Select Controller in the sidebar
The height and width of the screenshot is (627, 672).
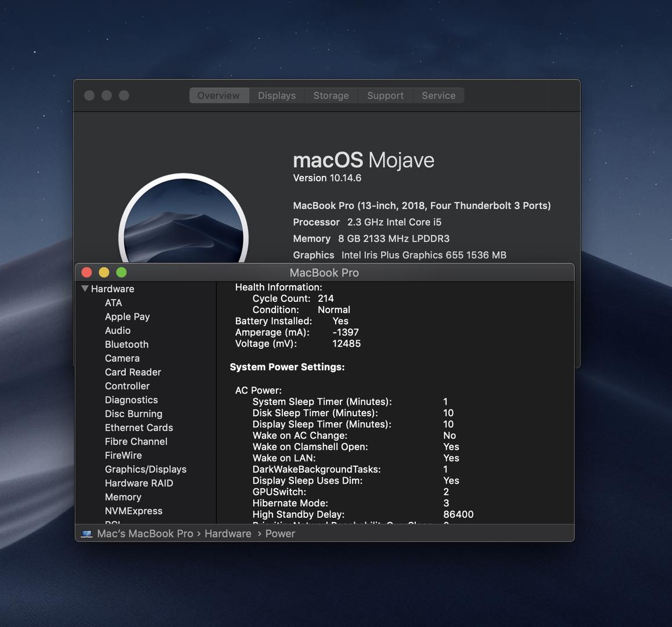[x=127, y=386]
